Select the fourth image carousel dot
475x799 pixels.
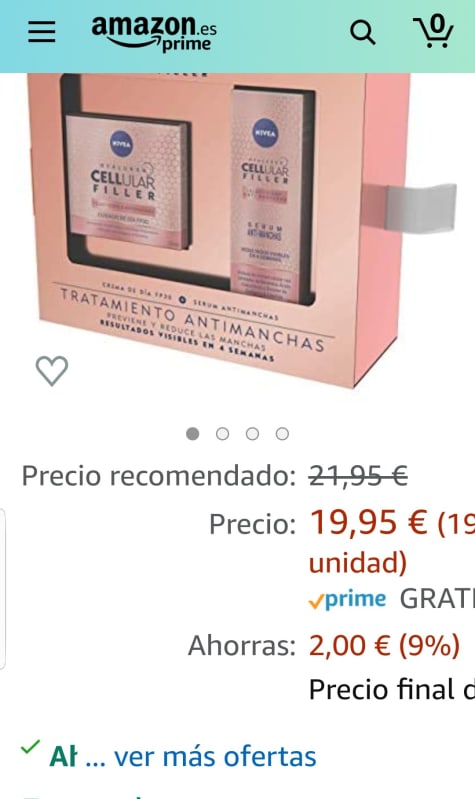click(x=282, y=434)
